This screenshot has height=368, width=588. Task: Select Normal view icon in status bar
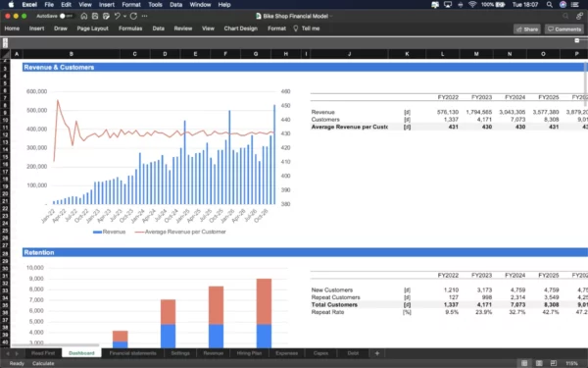click(x=524, y=363)
